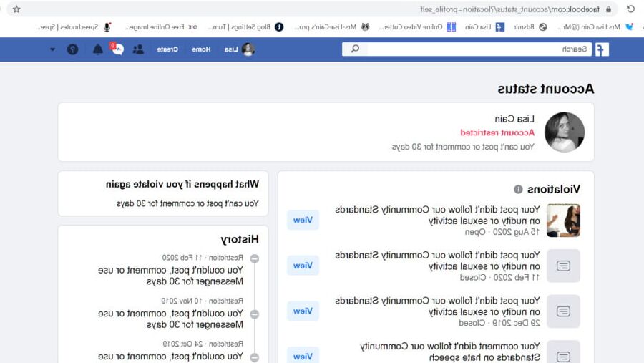Open the friend requests icon
This screenshot has width=644, height=363.
pyautogui.click(x=138, y=49)
